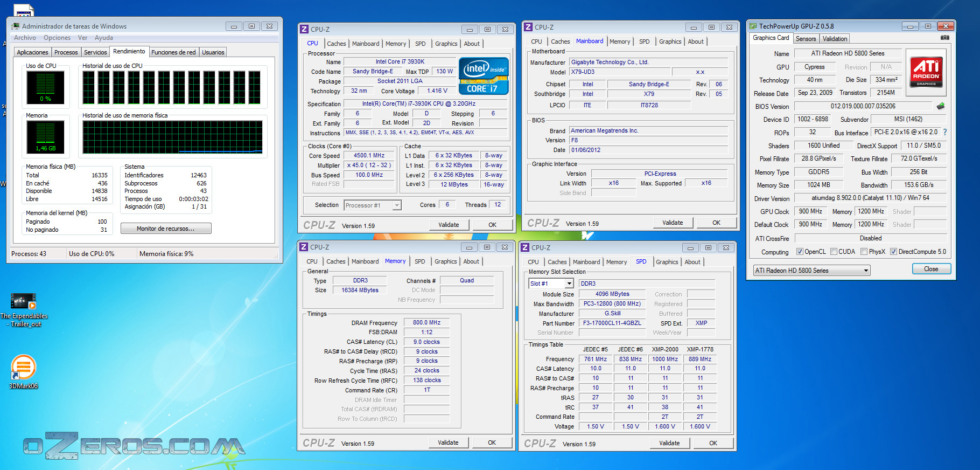Click the Part Number F3-17000CL11-4GBZL field
The image size is (980, 470).
(x=612, y=323)
